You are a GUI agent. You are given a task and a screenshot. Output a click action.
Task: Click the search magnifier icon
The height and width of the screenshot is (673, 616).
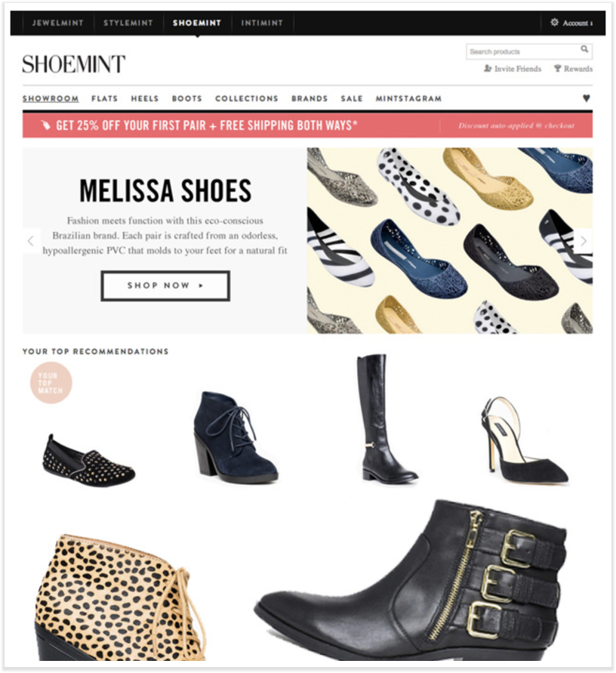(x=584, y=49)
